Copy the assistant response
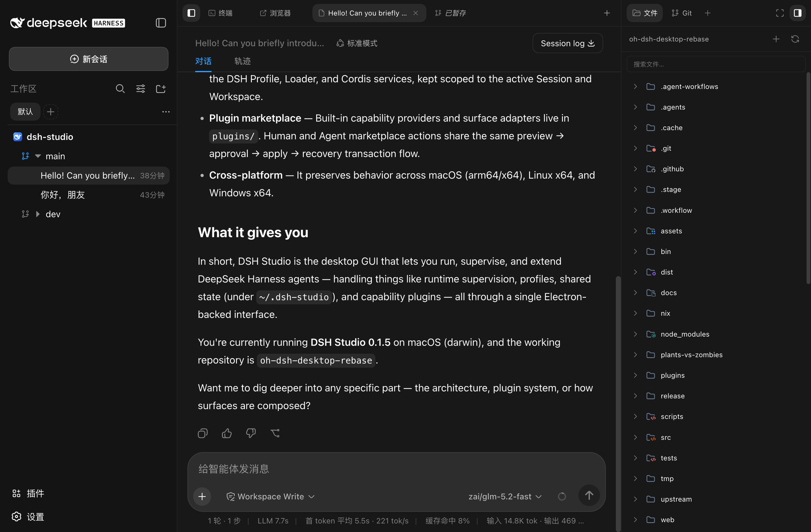Image resolution: width=811 pixels, height=532 pixels. click(203, 434)
